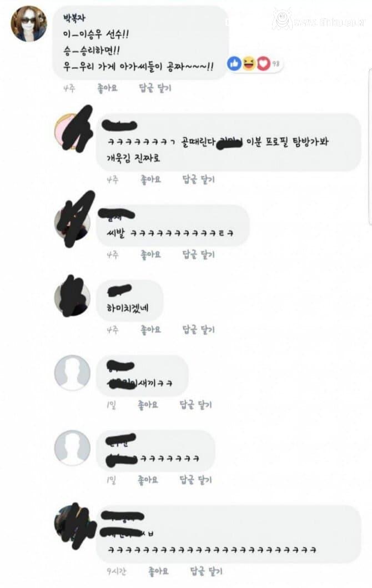
Task: Open 박복자's profile picture
Action: click(29, 24)
